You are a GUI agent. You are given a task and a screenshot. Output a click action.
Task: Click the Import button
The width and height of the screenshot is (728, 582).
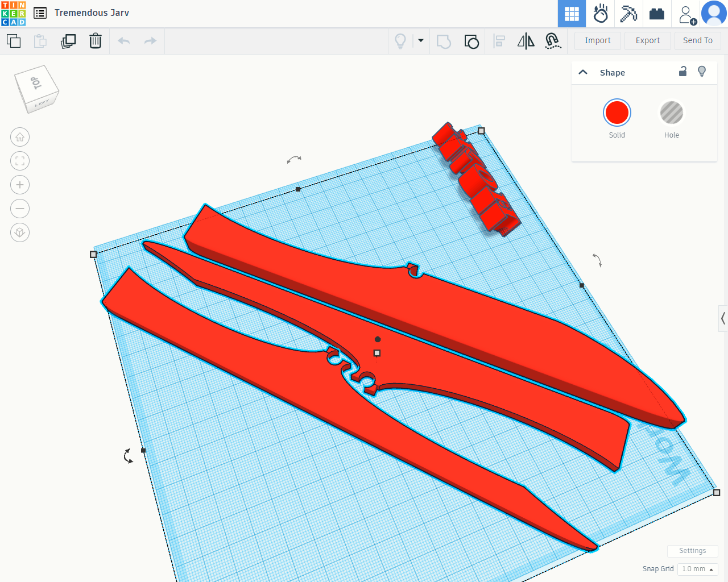[x=598, y=41]
